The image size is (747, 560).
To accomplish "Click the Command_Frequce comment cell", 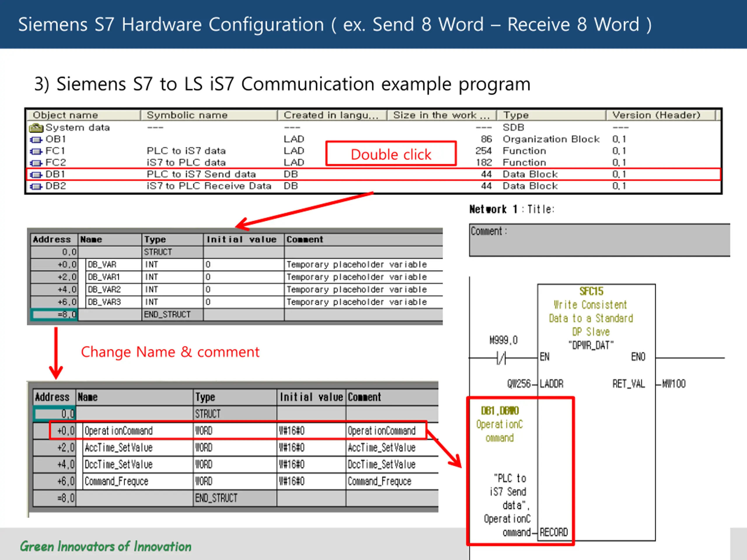I will [x=392, y=481].
